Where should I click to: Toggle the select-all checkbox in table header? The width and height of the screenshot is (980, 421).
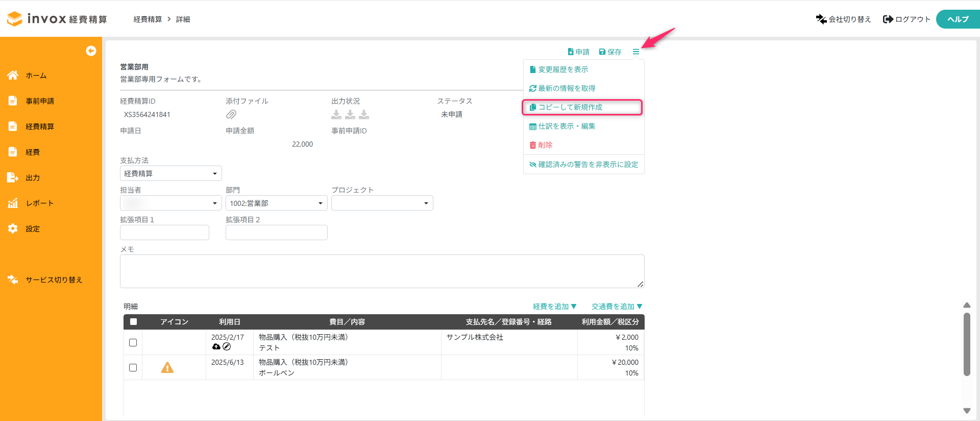click(133, 322)
